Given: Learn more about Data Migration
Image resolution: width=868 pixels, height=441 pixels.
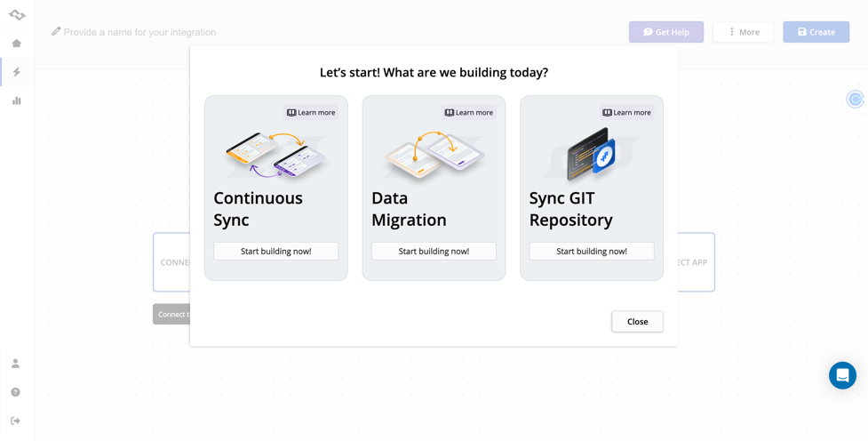Looking at the screenshot, I should [468, 113].
